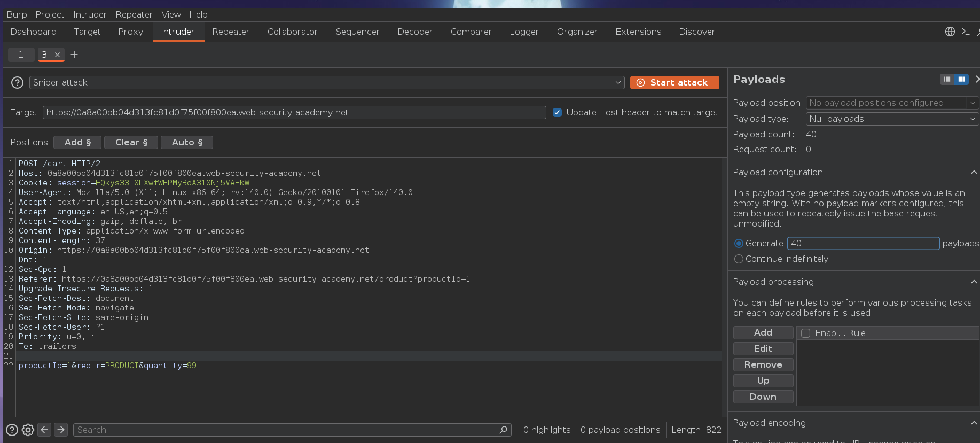The image size is (980, 443).
Task: Switch to the Dashboard tab
Action: click(34, 32)
